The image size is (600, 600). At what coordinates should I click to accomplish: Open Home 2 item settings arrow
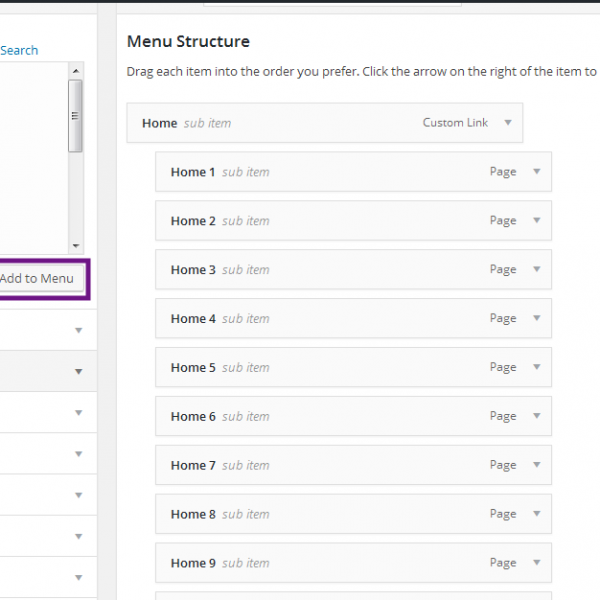pos(536,221)
